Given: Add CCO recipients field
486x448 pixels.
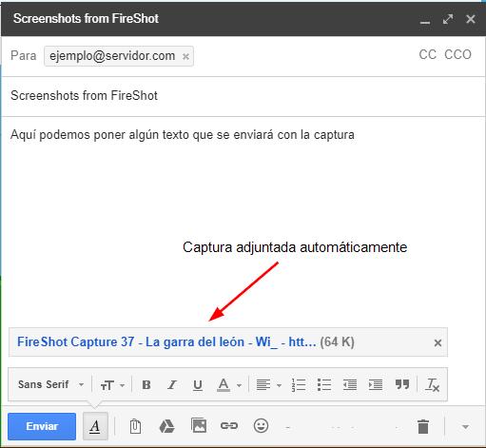Looking at the screenshot, I should point(457,54).
